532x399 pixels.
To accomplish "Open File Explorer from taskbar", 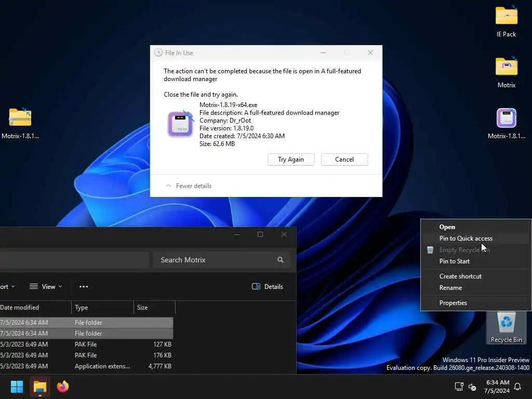I will (x=39, y=387).
